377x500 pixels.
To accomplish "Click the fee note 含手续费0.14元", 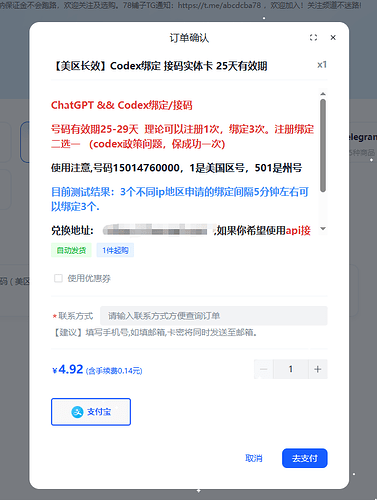I will pyautogui.click(x=114, y=371).
